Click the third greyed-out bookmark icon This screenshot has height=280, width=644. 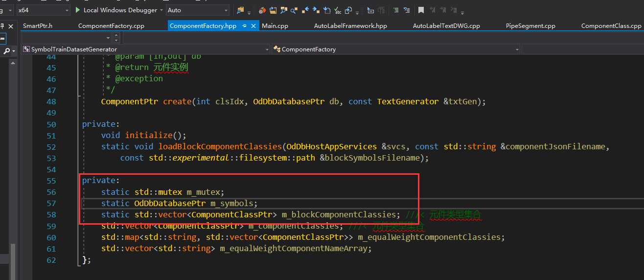click(453, 10)
